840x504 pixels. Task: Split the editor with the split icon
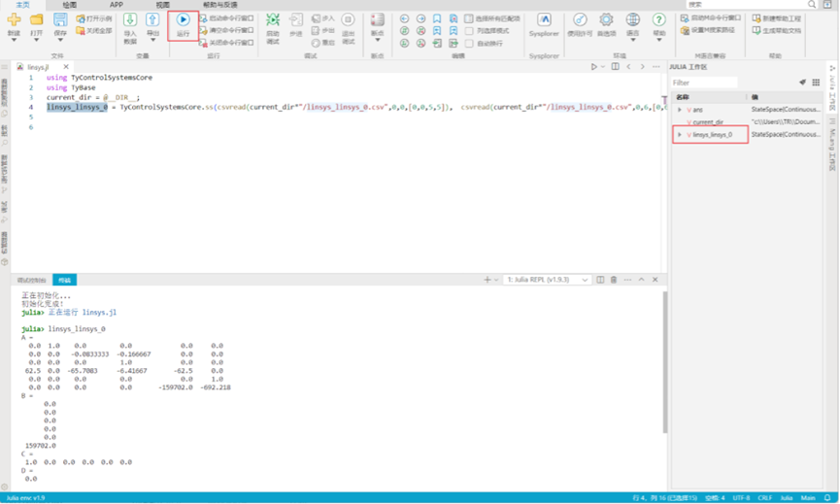615,67
